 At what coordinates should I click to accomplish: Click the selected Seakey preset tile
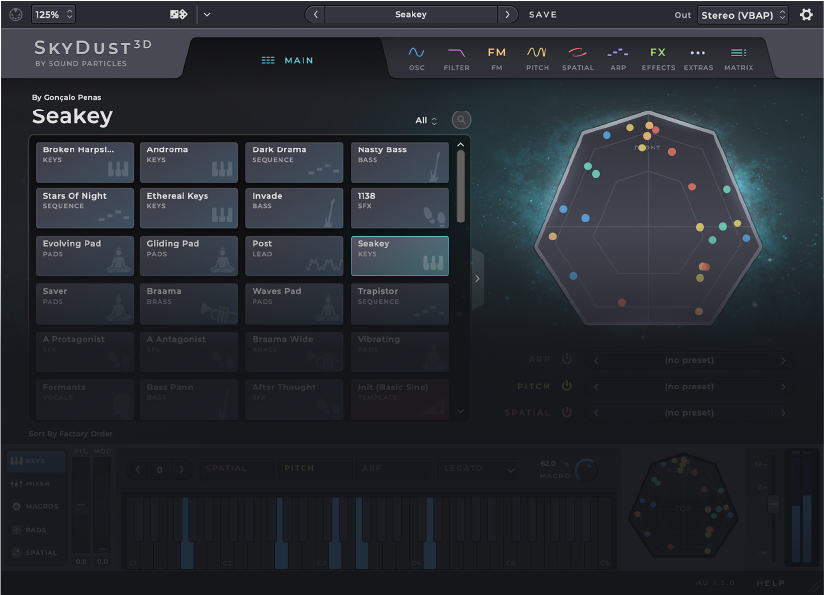[x=399, y=256]
